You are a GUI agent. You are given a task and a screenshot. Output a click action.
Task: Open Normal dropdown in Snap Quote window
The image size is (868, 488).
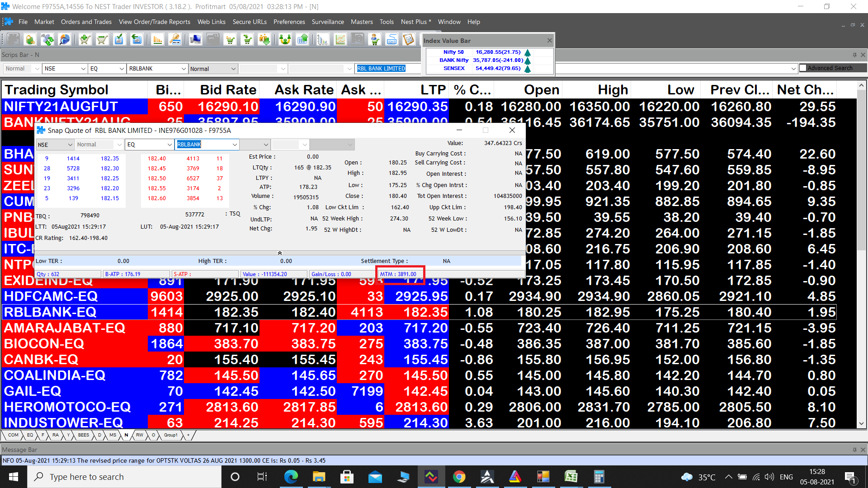tap(119, 145)
